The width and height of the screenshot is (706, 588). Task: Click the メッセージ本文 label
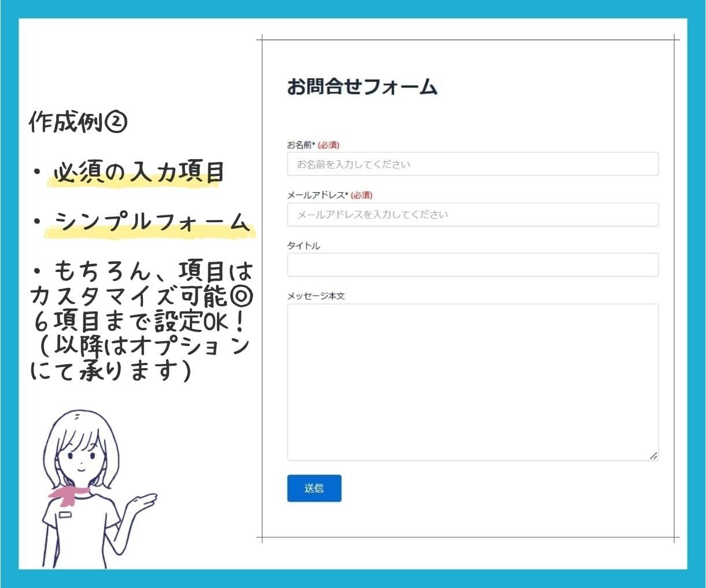tap(316, 296)
